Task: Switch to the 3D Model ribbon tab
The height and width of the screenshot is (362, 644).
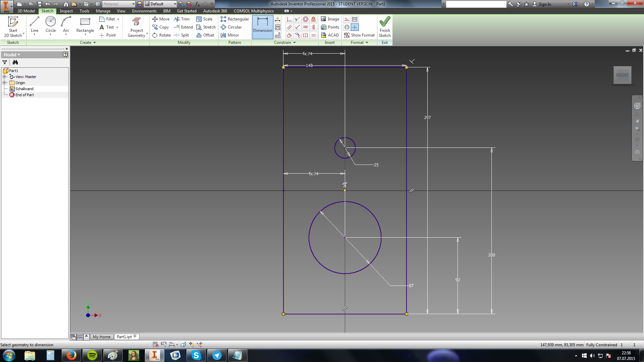Action: (26, 11)
